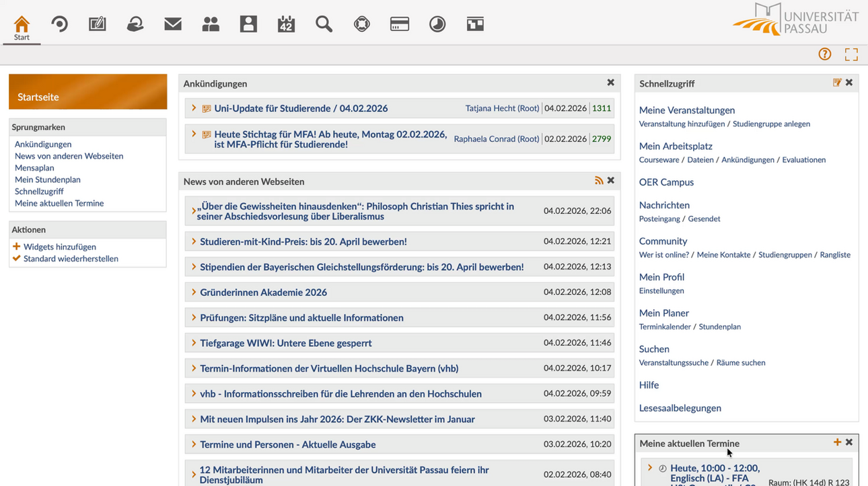Image resolution: width=868 pixels, height=486 pixels.
Task: Close the Schnellzugriff widget
Action: (849, 83)
